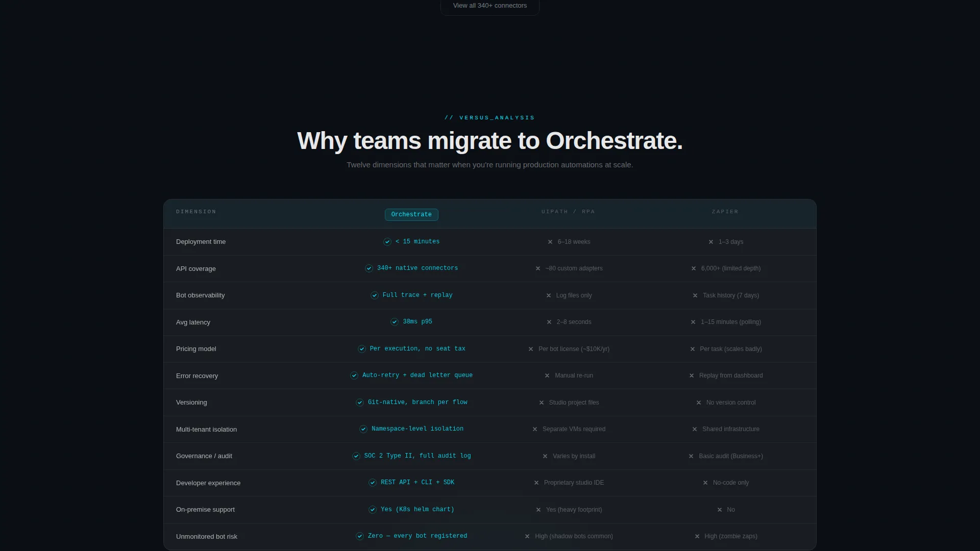This screenshot has height=551, width=980.
Task: Click the checkmark next to 'SOC 2 Type II'
Action: point(356,456)
